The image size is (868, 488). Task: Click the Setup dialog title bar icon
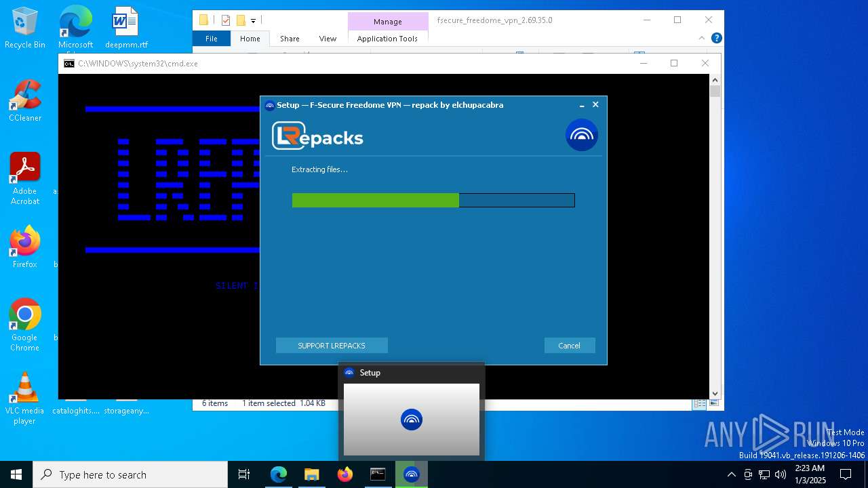[x=269, y=105]
